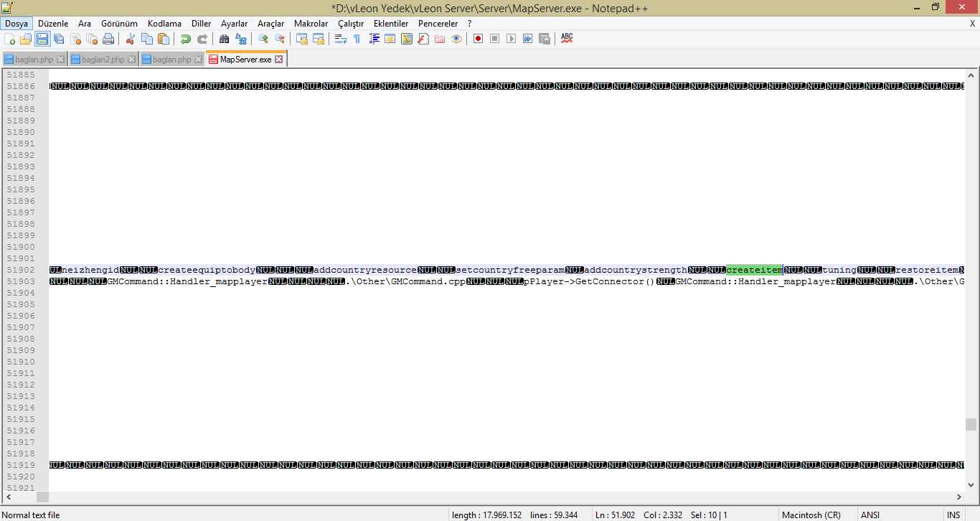Open the Diller menu

point(202,24)
